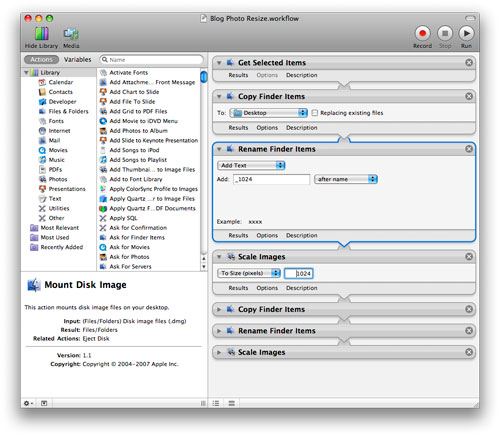Select the Presentations category icon
This screenshot has height=436, width=500.
click(42, 189)
